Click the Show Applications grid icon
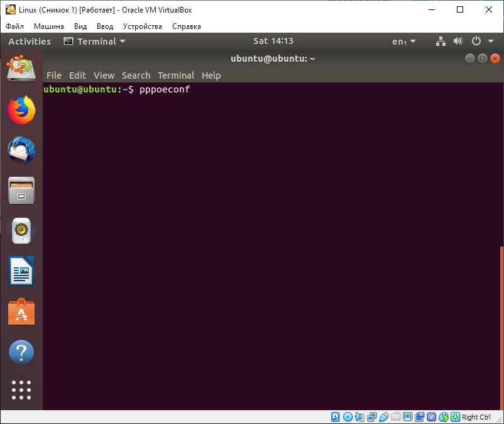The height and width of the screenshot is (424, 504). 21,390
